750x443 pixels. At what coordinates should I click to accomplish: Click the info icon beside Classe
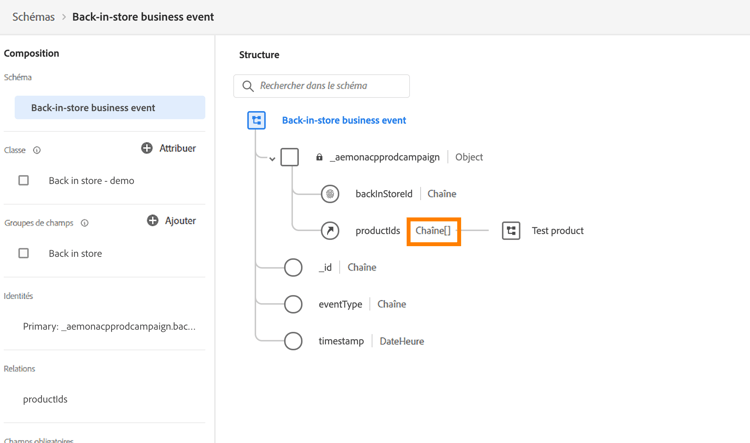[37, 150]
